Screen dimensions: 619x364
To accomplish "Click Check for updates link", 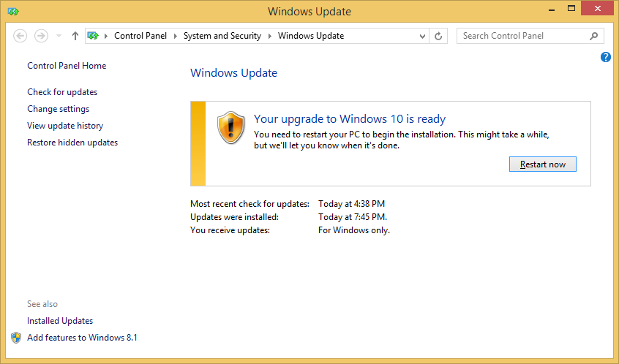I will [x=62, y=92].
